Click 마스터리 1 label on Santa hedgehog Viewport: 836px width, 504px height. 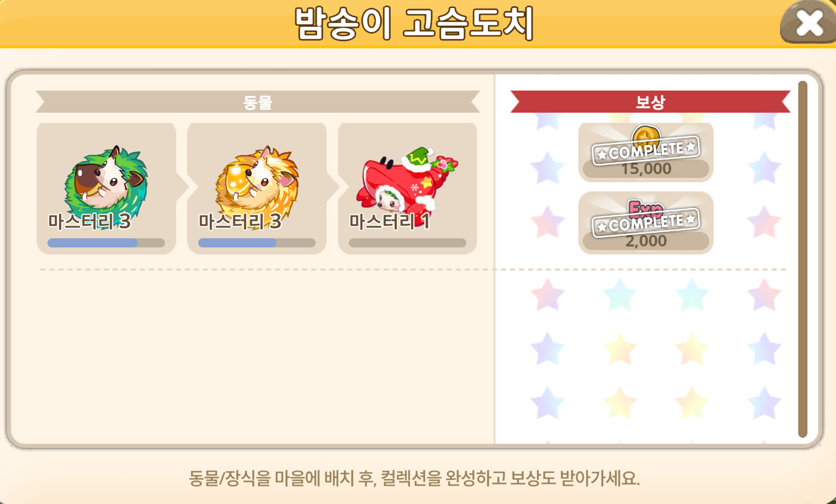390,222
